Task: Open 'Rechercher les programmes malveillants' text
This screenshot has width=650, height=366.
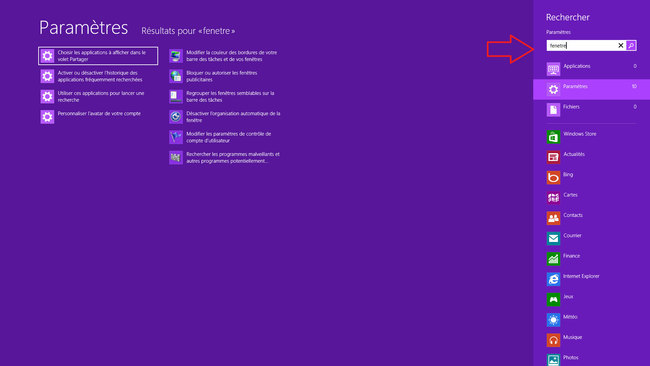Action: point(233,158)
